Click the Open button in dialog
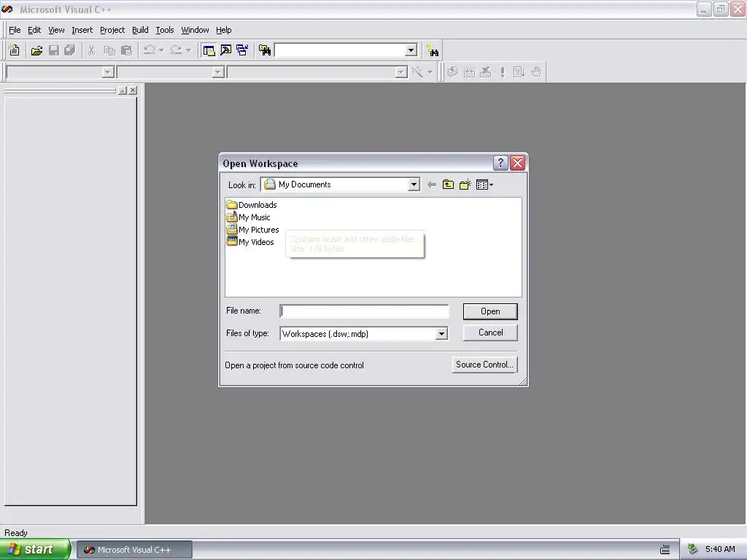 [x=490, y=311]
